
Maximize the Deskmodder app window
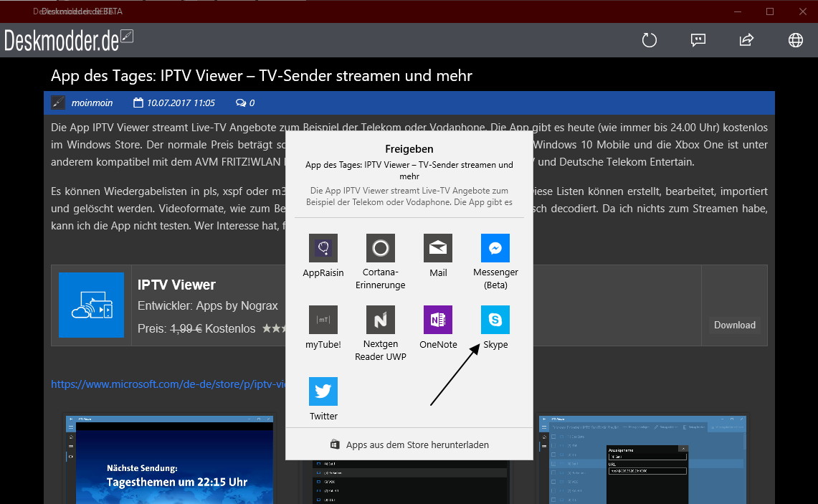769,11
